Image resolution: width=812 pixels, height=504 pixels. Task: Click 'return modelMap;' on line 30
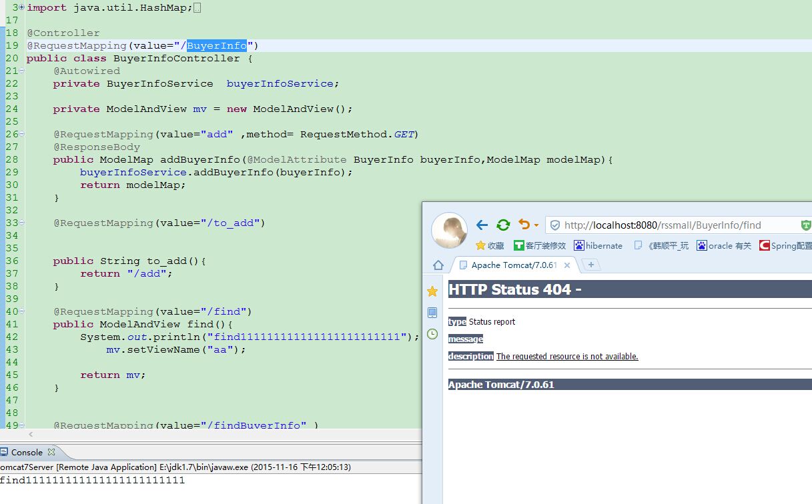[133, 185]
